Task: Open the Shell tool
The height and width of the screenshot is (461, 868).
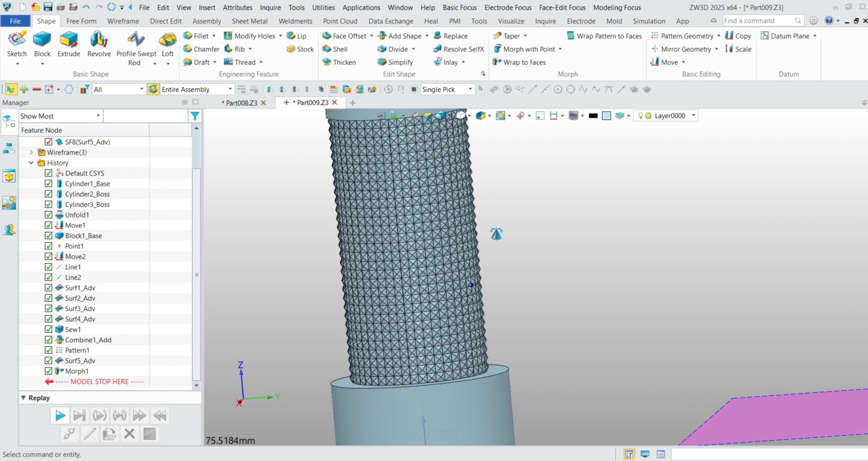Action: click(336, 49)
